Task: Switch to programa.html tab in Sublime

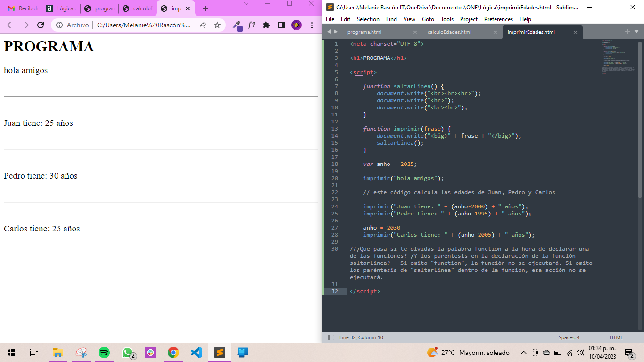Action: (364, 32)
